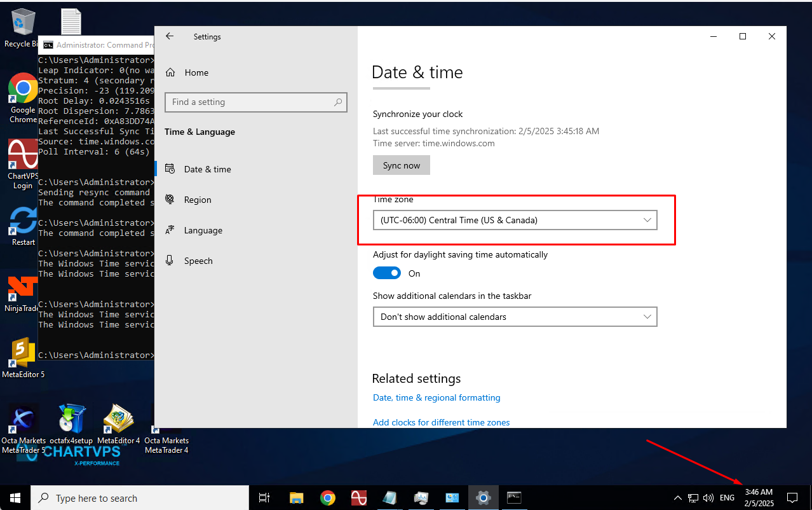Open the taskbar clock and date
812x510 pixels.
click(759, 498)
